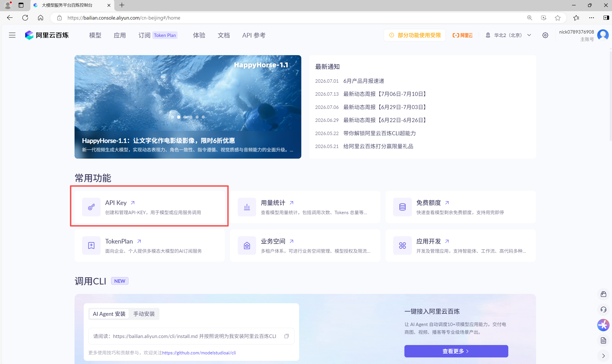Open the github.com/modelstudioai/cli link
This screenshot has width=612, height=364.
click(199, 352)
